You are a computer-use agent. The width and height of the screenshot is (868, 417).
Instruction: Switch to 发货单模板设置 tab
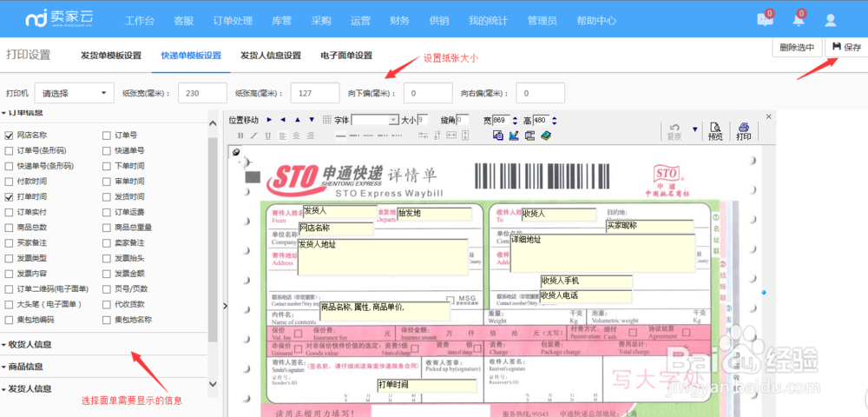tap(111, 56)
